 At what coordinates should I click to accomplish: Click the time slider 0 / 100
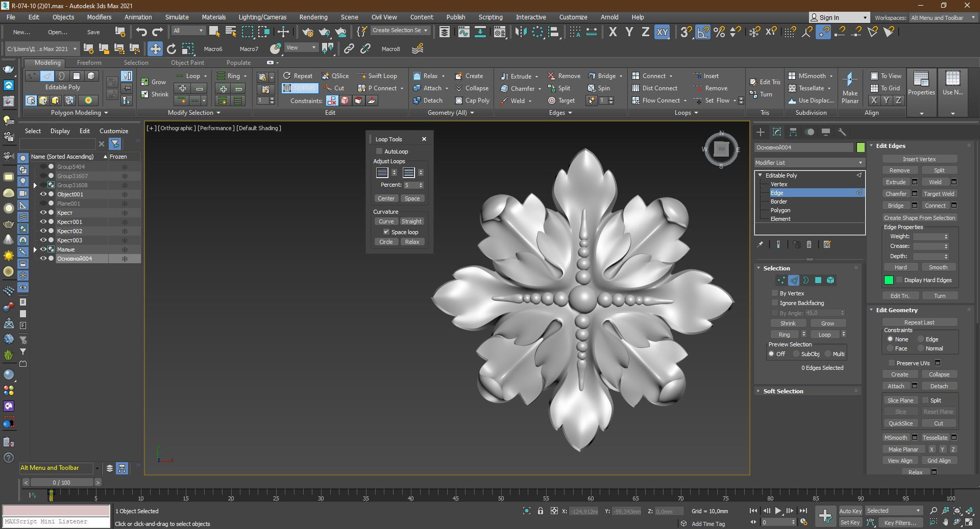[x=62, y=482]
